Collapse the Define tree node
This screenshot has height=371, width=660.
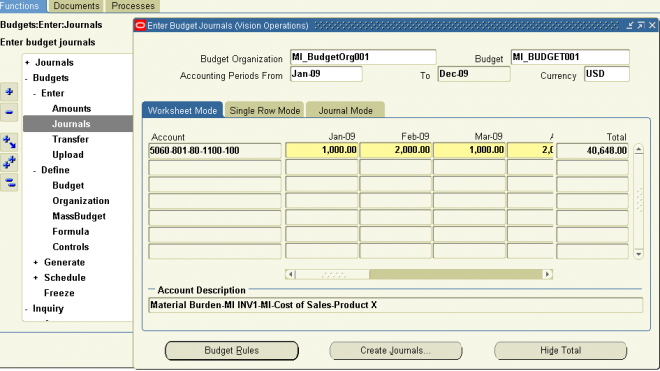(35, 171)
